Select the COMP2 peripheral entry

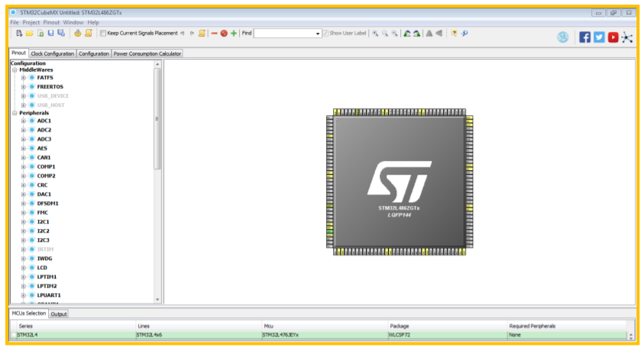[46, 176]
